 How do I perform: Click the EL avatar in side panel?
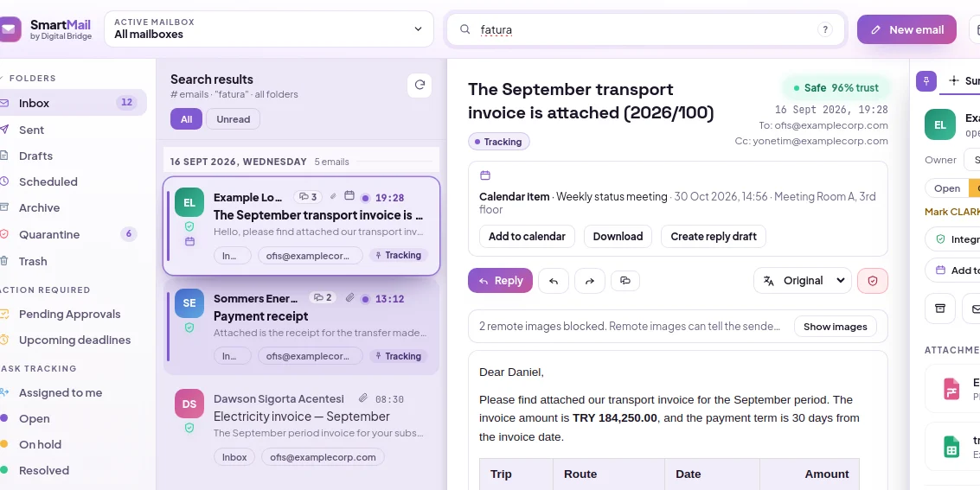tap(940, 124)
